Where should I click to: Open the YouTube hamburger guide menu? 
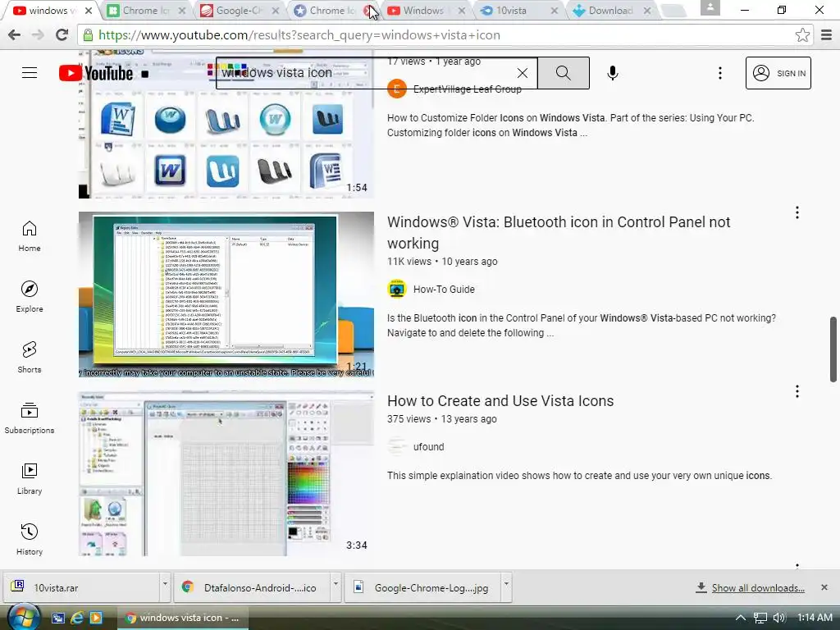[x=30, y=73]
